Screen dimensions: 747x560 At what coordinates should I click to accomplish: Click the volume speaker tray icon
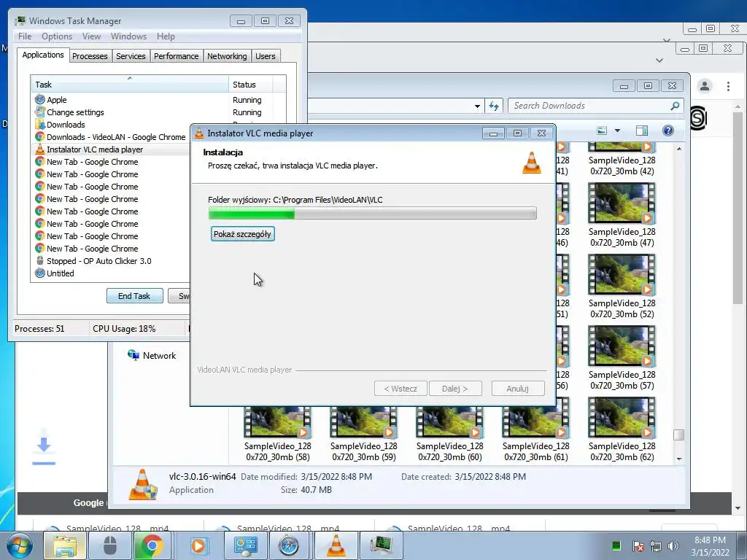[673, 546]
